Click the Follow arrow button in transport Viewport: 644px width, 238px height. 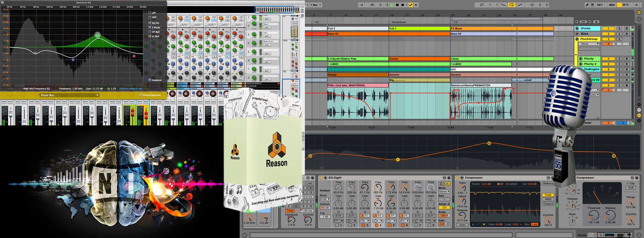coord(362,5)
